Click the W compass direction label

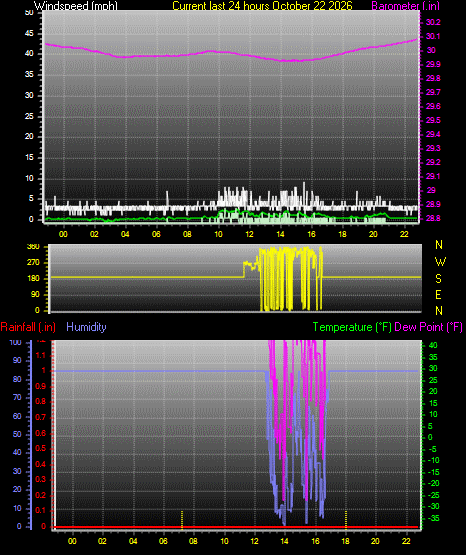(x=440, y=262)
